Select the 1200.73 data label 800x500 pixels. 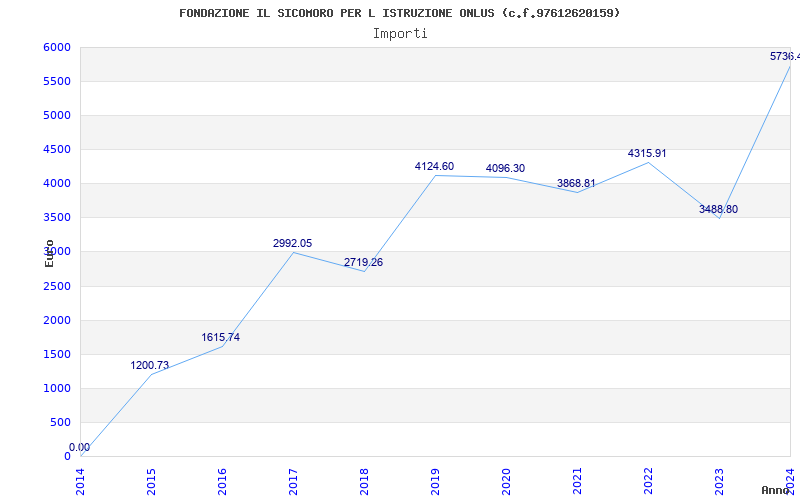click(149, 365)
